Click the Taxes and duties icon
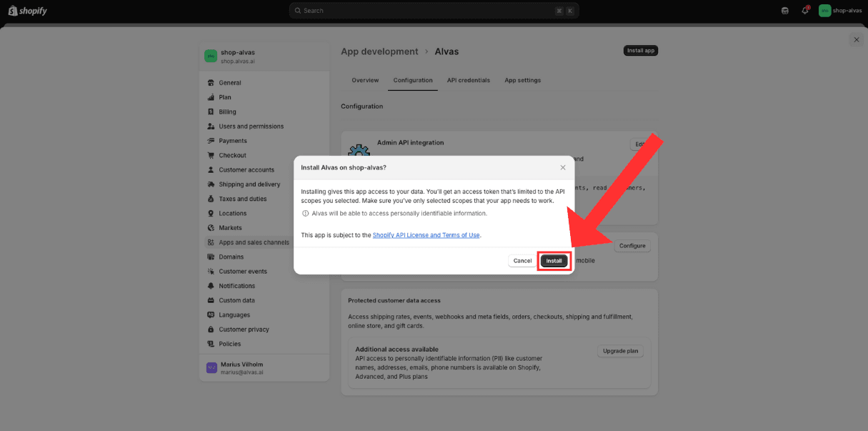This screenshot has width=868, height=431. click(x=211, y=199)
